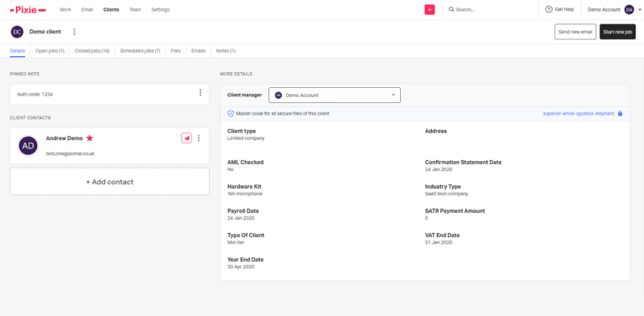The height and width of the screenshot is (316, 644).
Task: Click the Pixie logo
Action: click(28, 10)
